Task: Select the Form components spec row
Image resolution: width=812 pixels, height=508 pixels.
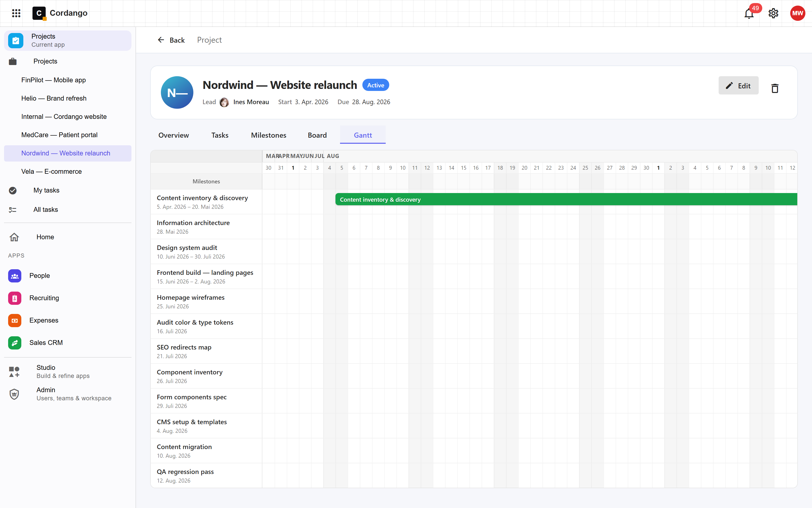Action: pos(206,401)
